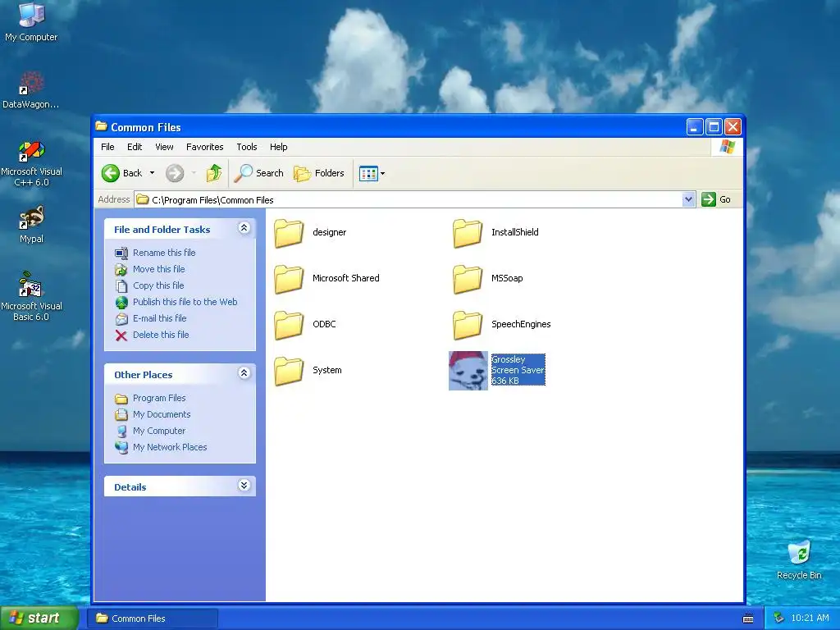The image size is (840, 630).
Task: Click E-mail this file link
Action: pos(160,318)
